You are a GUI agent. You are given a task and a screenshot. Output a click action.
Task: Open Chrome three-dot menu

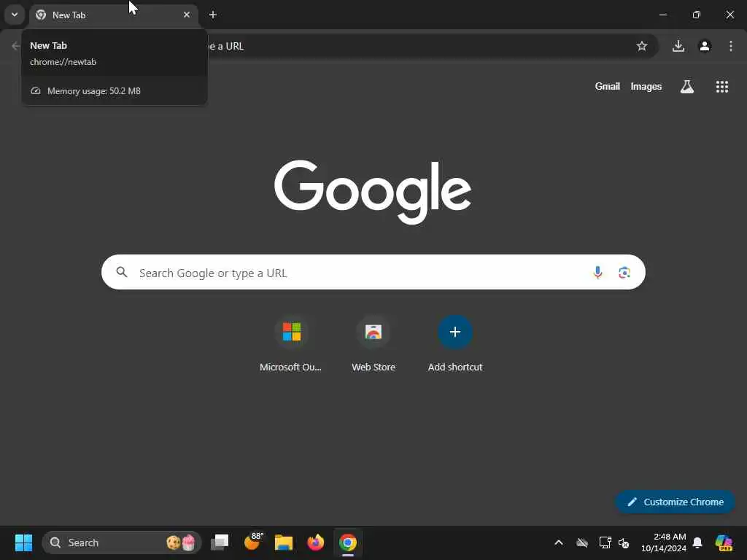coord(731,46)
